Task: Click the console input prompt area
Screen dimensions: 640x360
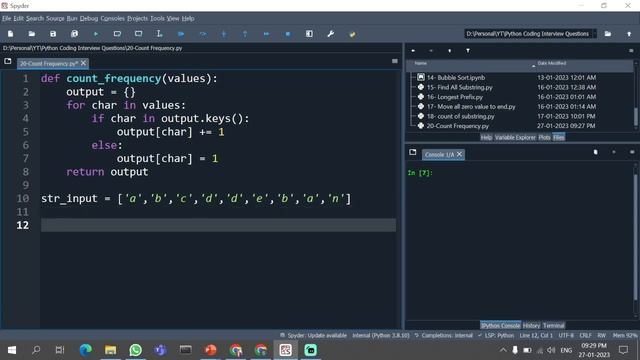Action: click(420, 173)
